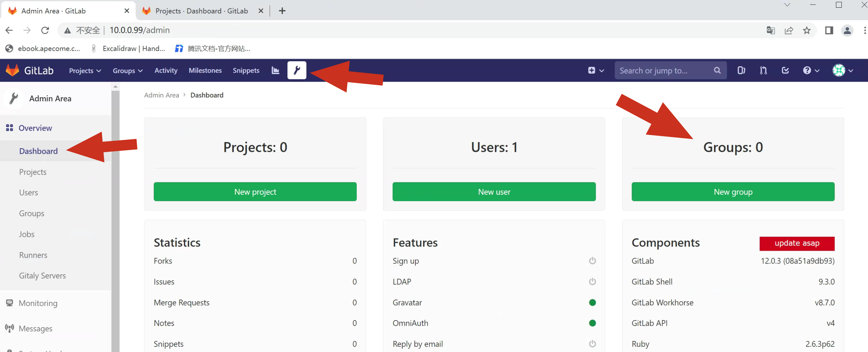
Task: Open the To-Do list checkmark icon
Action: (785, 70)
